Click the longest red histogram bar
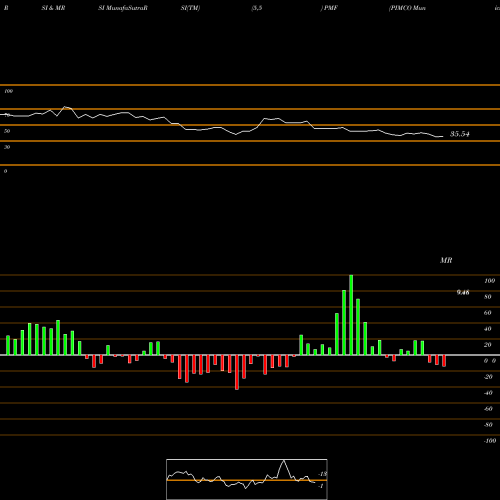Viewport: 500px width, 500px height. tap(237, 372)
